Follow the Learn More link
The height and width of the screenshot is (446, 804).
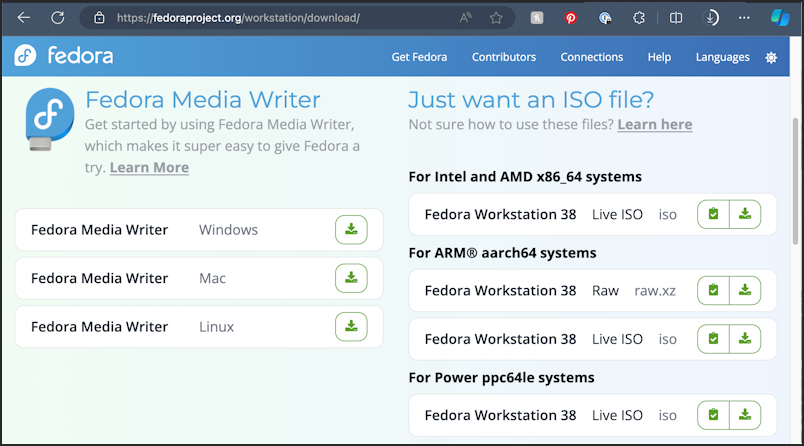149,168
